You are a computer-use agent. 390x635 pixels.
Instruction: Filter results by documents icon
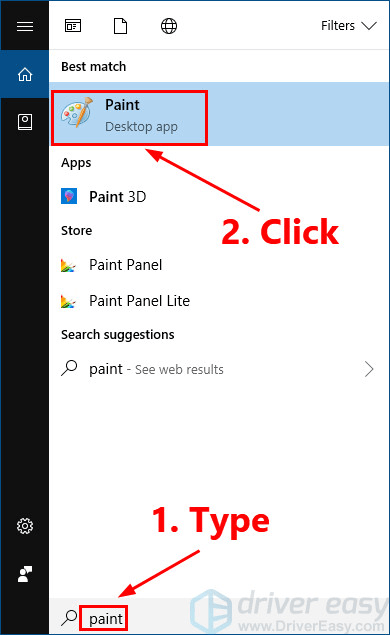[x=120, y=26]
